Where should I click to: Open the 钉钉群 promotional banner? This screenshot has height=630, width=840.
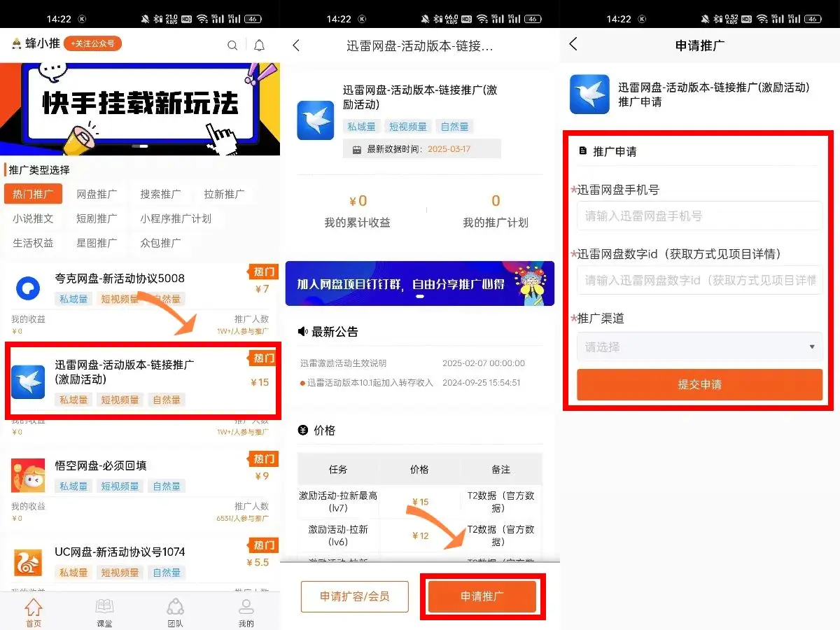point(419,283)
